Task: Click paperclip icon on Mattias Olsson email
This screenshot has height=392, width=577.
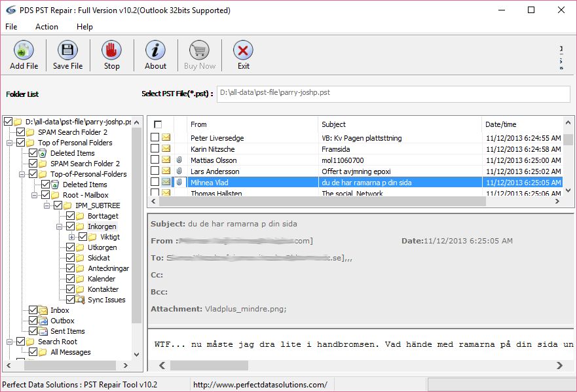Action: pos(179,160)
